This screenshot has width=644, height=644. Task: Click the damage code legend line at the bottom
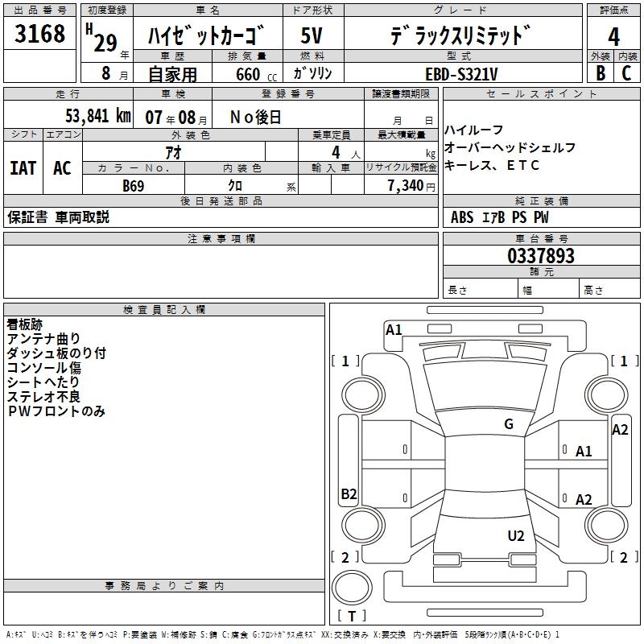coord(283,634)
